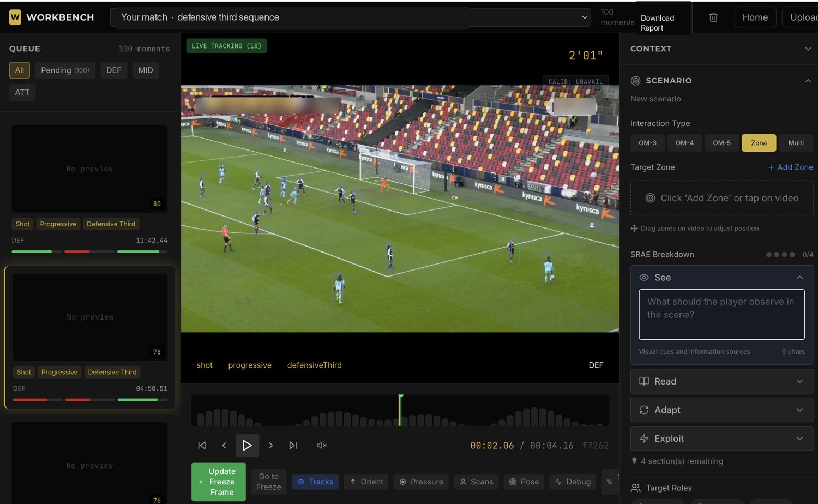Click the Workbench logo icon

coord(15,17)
